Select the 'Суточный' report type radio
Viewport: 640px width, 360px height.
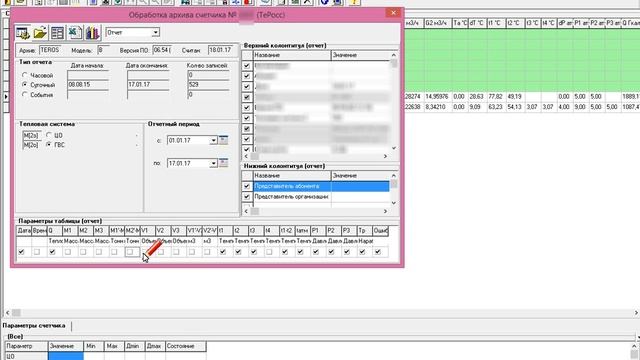point(25,84)
